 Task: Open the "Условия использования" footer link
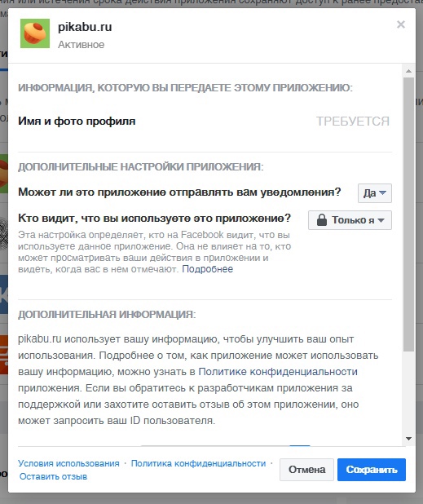pyautogui.click(x=68, y=463)
